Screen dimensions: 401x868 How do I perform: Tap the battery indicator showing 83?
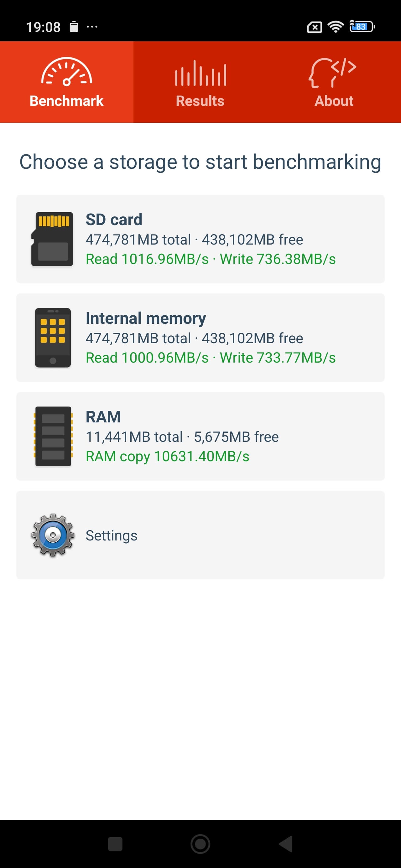click(362, 27)
